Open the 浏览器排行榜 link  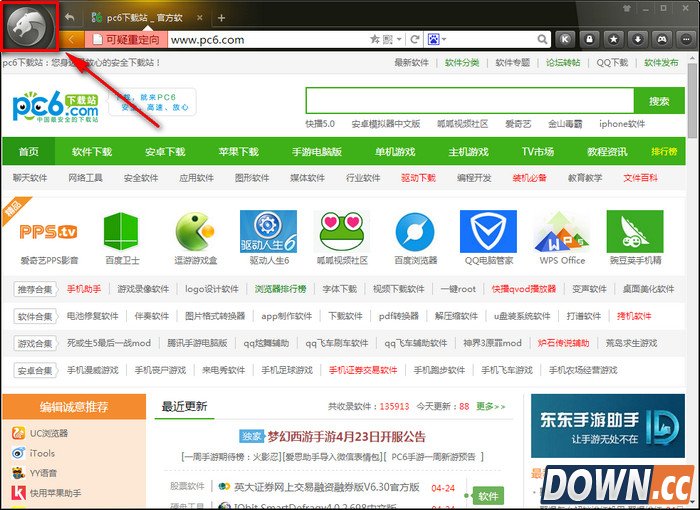pos(280,289)
